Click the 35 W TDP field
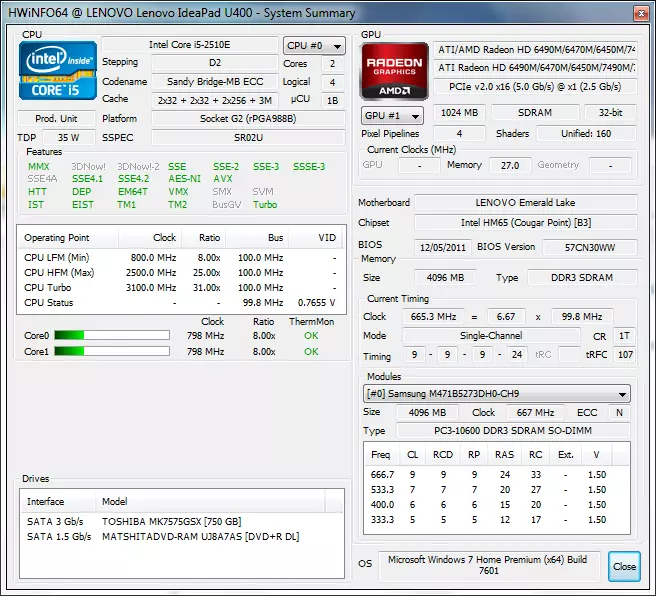 (69, 138)
